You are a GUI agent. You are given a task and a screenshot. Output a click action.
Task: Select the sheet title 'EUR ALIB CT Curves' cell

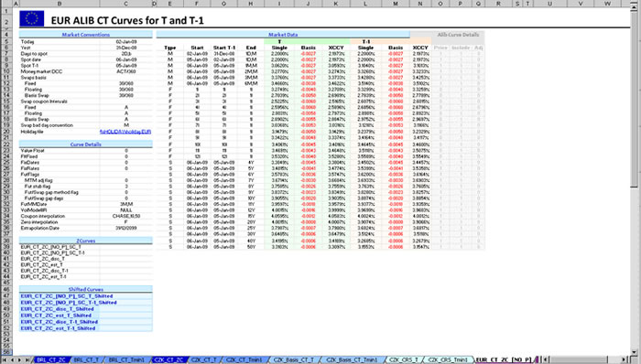tap(127, 20)
